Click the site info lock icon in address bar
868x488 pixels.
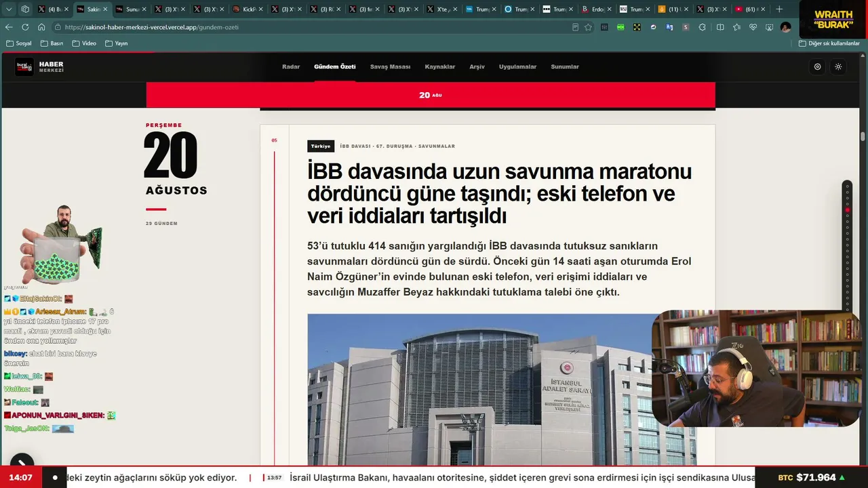coord(58,27)
